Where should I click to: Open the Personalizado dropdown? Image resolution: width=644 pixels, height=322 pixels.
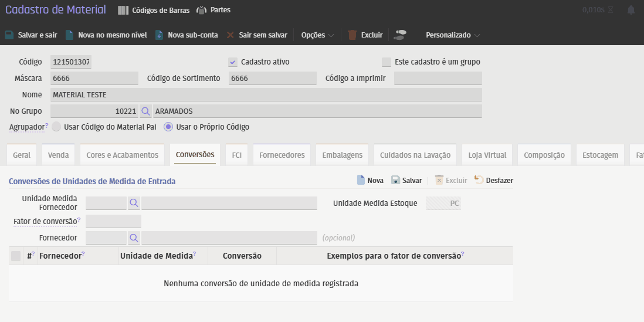tap(452, 35)
